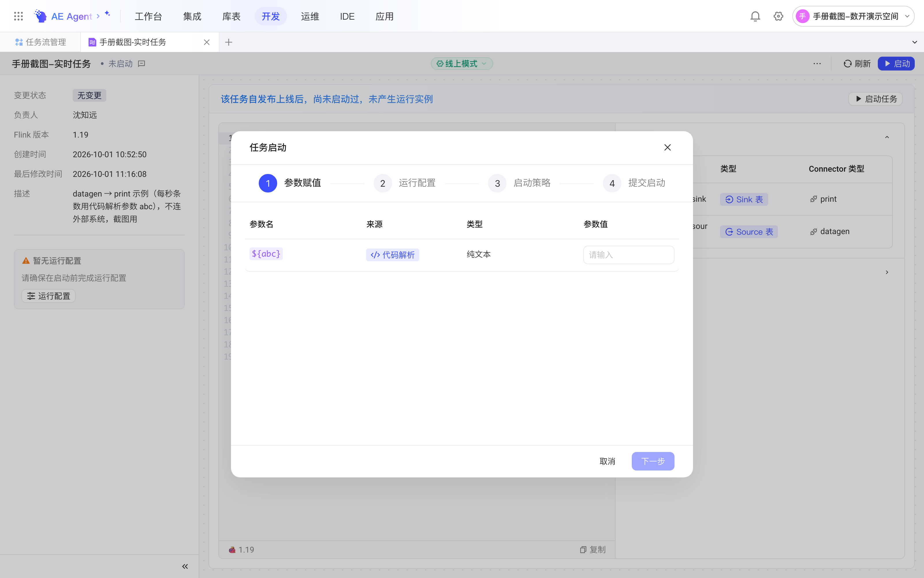Click 下一步 in the dialog
Screen dimensions: 924x578
coord(653,461)
